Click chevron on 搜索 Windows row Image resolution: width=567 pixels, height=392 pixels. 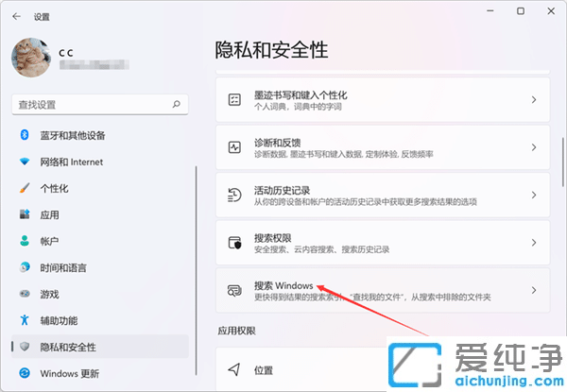(x=534, y=291)
